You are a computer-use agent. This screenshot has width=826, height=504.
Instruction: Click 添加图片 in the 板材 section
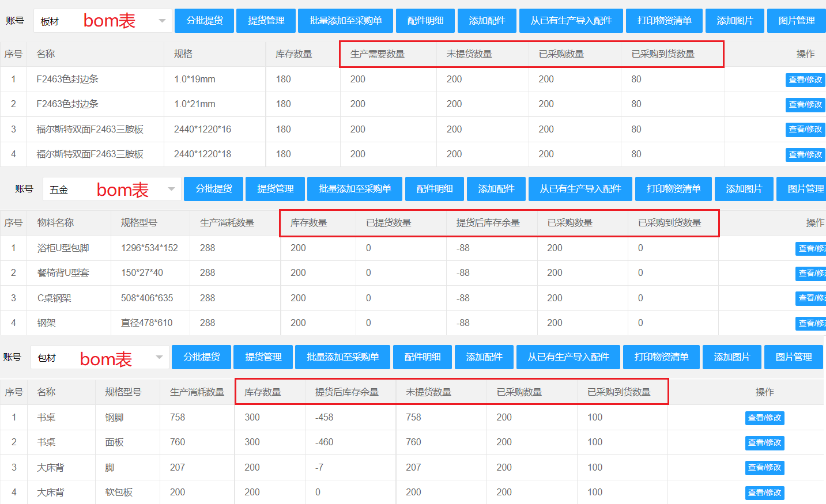click(735, 21)
